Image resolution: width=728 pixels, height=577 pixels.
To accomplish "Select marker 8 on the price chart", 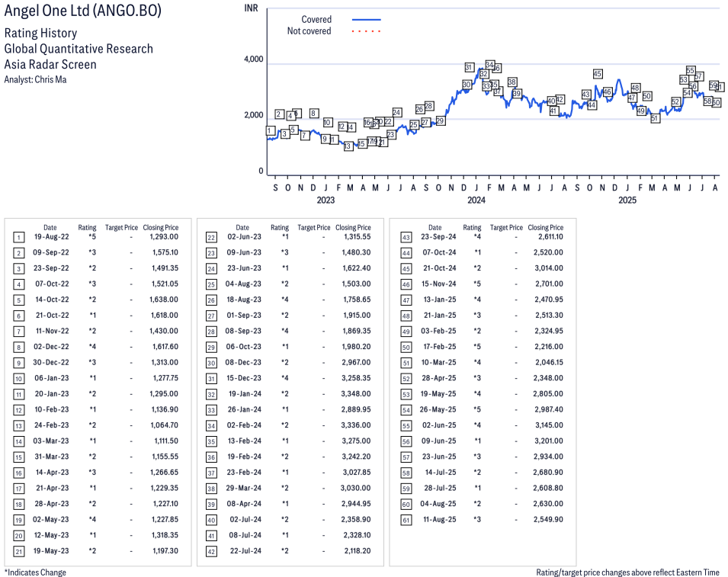I will [x=314, y=114].
